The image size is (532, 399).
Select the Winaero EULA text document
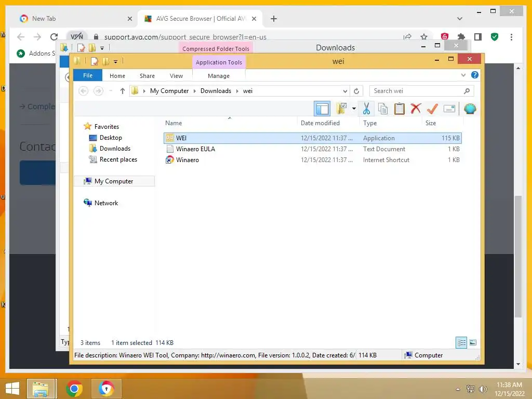312,149
